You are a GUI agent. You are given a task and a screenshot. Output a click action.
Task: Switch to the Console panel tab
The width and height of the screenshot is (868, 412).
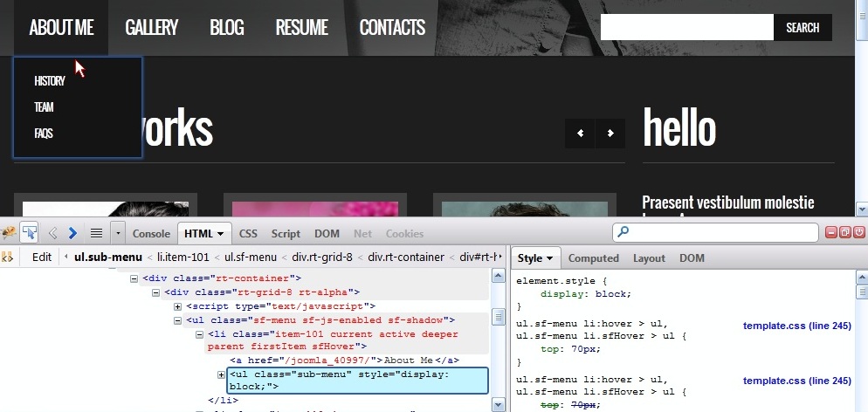(151, 234)
